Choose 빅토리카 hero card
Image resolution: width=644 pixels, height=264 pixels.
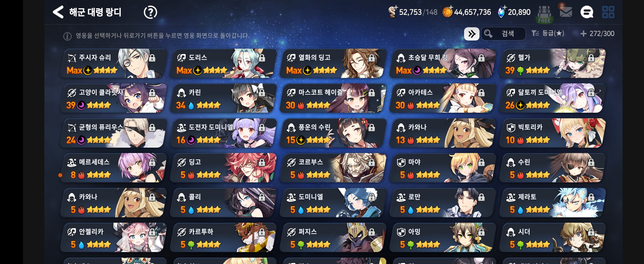552,133
